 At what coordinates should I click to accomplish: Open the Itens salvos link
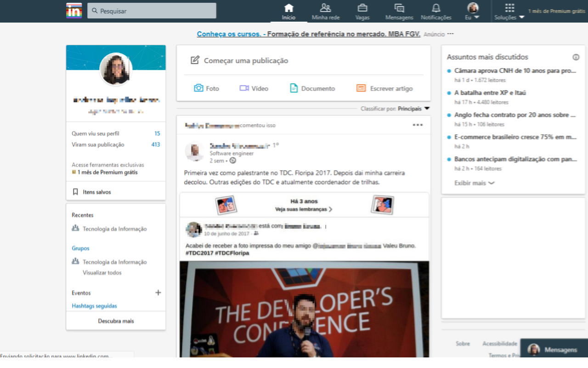[96, 192]
